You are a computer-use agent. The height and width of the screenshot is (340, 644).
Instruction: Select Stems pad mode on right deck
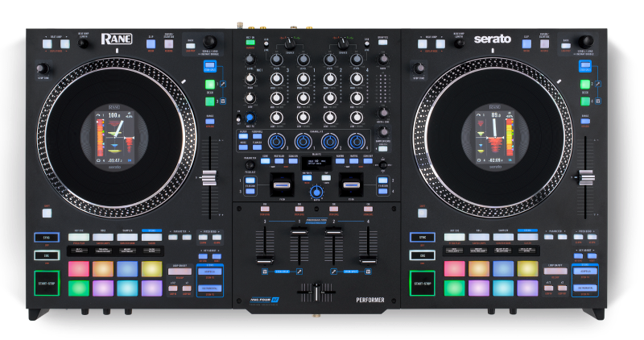tap(527, 237)
